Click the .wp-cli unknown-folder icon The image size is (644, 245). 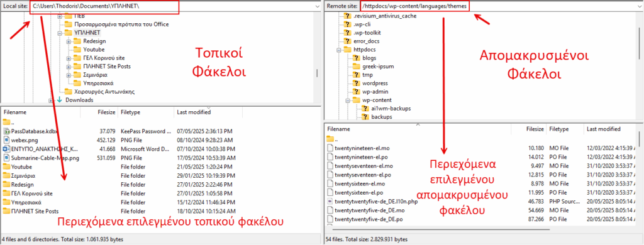(x=347, y=24)
